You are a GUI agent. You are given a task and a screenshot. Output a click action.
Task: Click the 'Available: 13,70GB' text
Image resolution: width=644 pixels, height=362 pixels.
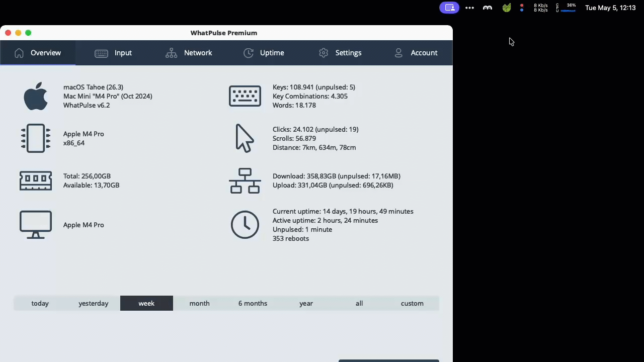pyautogui.click(x=91, y=185)
